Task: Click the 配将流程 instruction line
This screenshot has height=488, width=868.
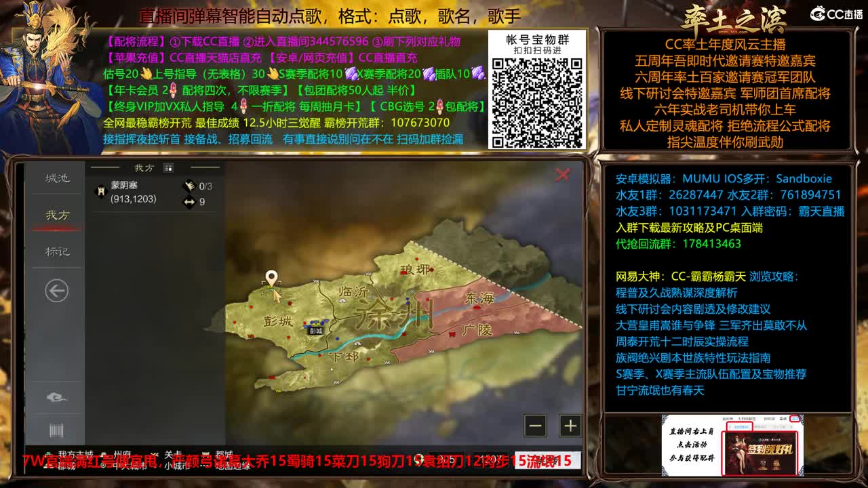Action: (x=283, y=41)
